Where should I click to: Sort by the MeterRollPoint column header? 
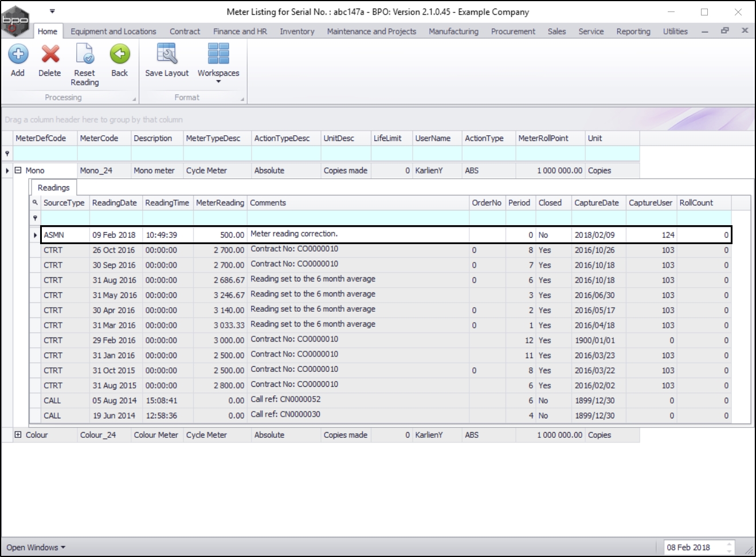550,138
